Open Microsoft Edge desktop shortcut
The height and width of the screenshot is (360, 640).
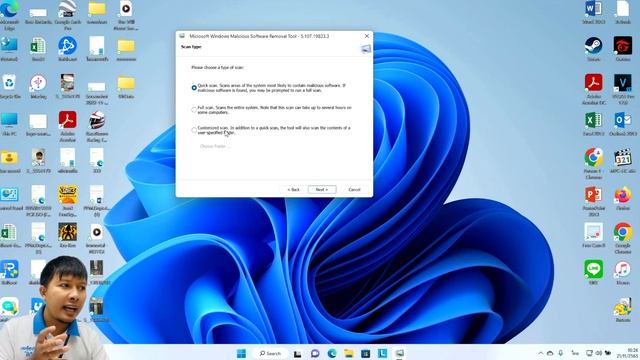(9, 10)
